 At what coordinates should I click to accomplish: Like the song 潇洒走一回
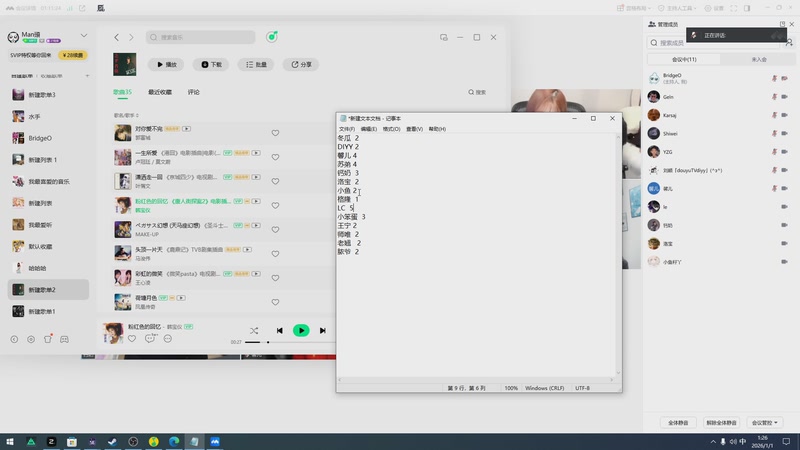coord(276,181)
